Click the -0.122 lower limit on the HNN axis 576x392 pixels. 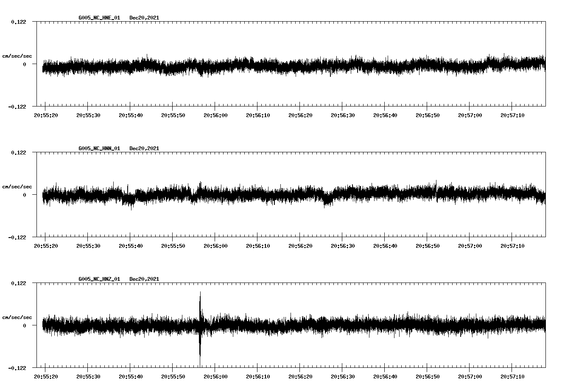click(x=17, y=237)
